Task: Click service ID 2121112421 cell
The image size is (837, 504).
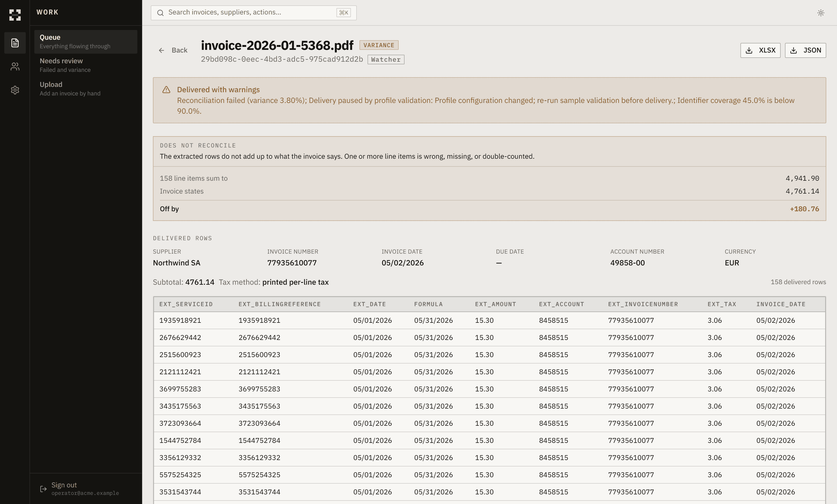Action: 180,372
